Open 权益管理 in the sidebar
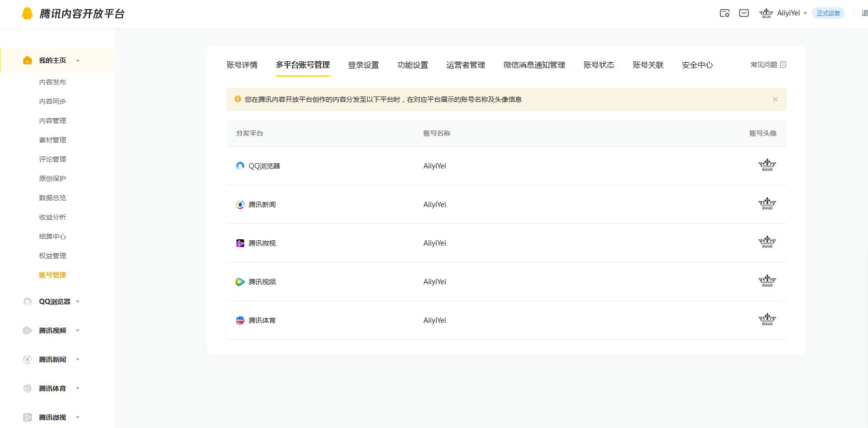This screenshot has height=428, width=868. click(53, 256)
